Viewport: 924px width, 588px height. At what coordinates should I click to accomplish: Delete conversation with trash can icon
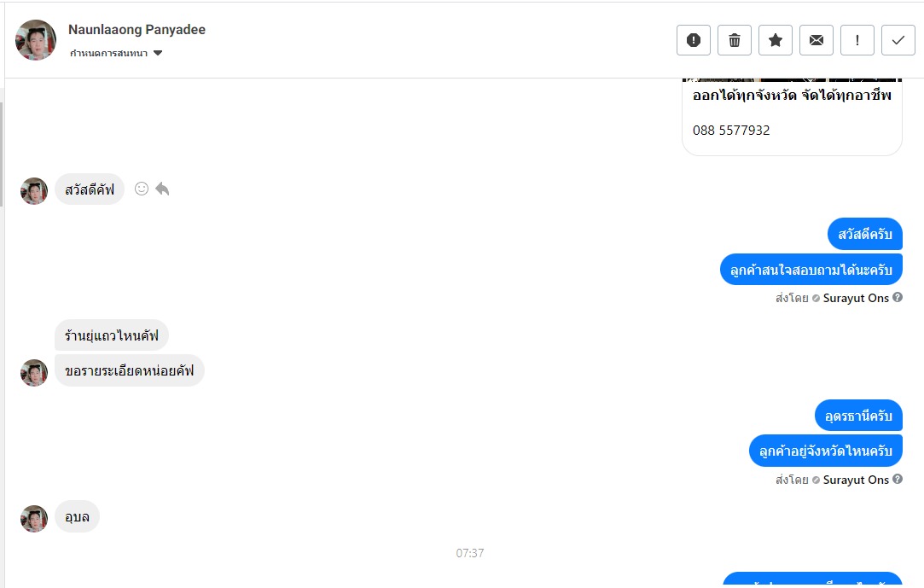tap(735, 40)
